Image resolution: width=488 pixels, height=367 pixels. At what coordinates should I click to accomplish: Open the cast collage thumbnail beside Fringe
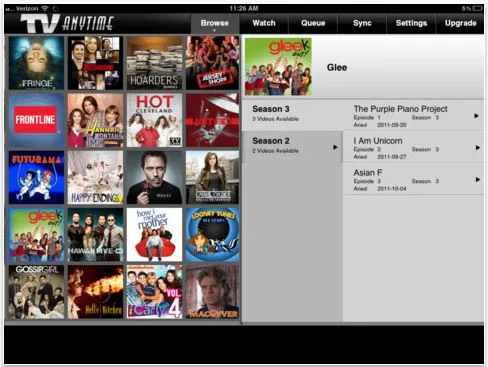pyautogui.click(x=95, y=63)
